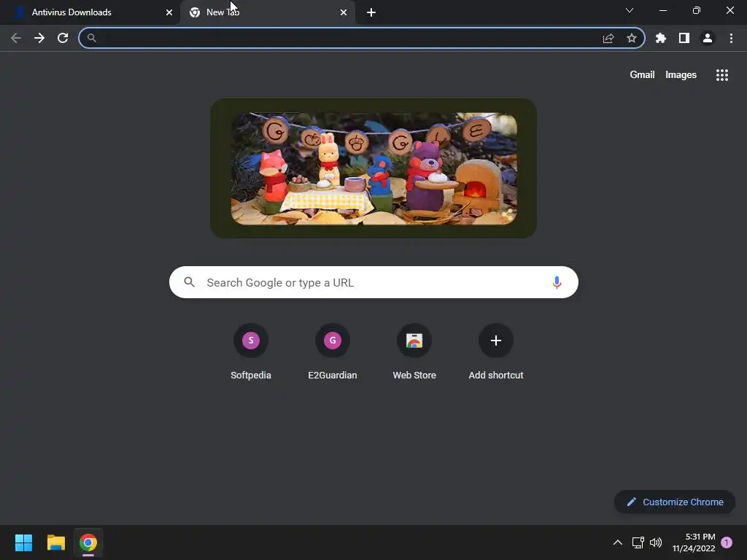This screenshot has width=747, height=560.
Task: Click the Customize Chrome button
Action: point(675,502)
